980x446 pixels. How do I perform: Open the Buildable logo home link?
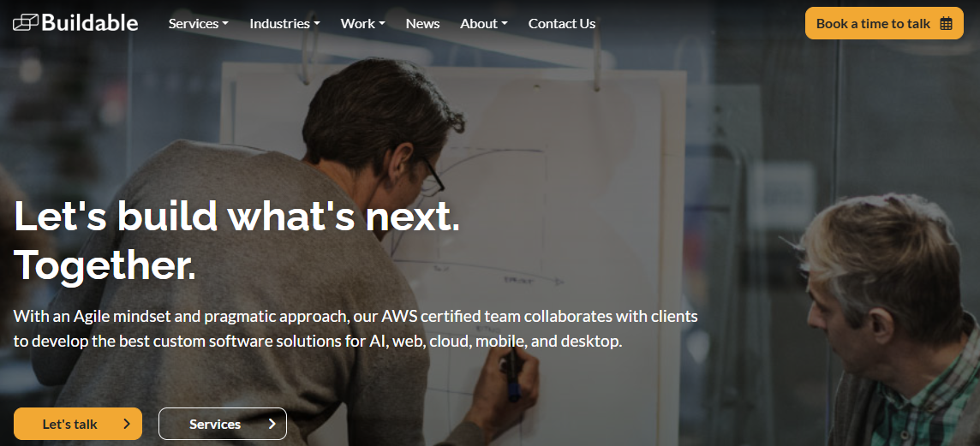tap(75, 23)
